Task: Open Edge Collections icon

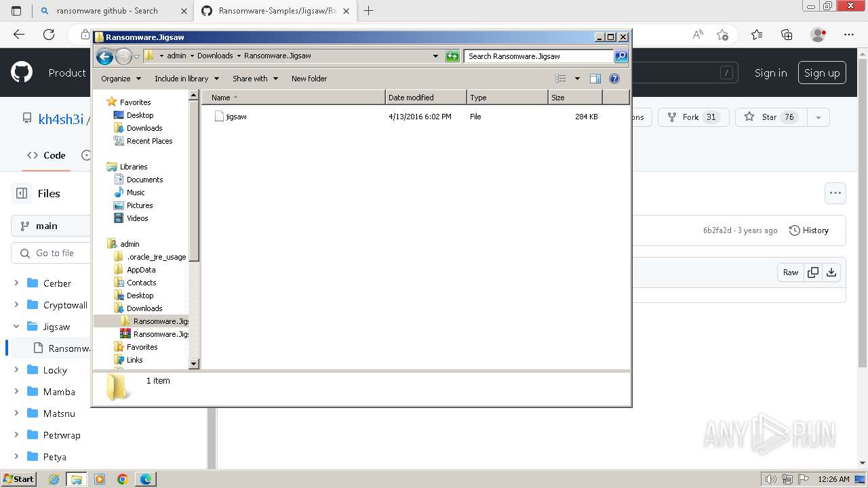Action: tap(787, 35)
